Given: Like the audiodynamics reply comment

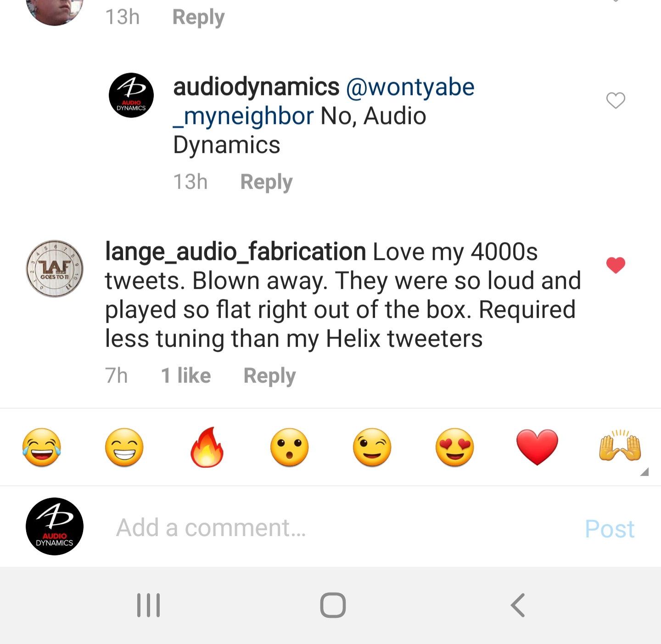Looking at the screenshot, I should [x=616, y=100].
